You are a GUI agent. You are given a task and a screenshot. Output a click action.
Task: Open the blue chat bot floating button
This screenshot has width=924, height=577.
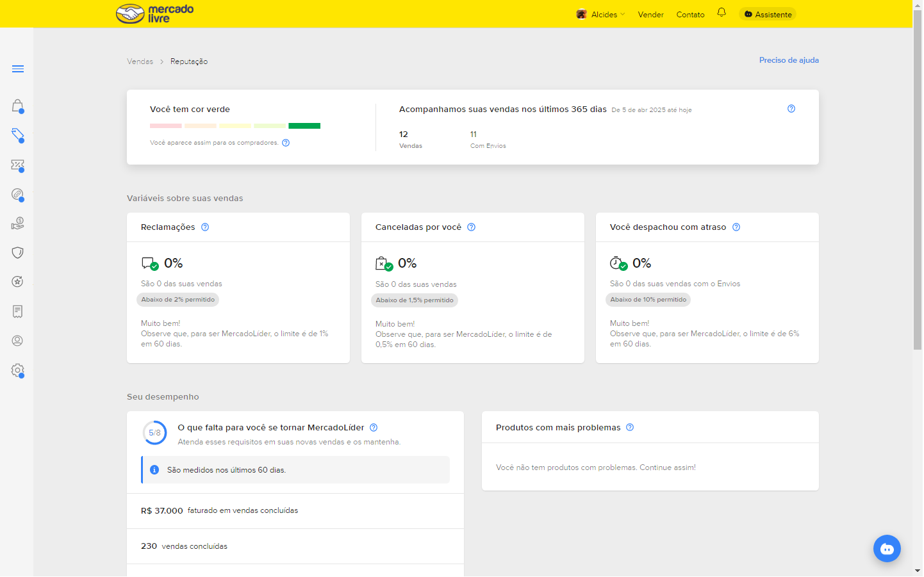[x=887, y=549]
